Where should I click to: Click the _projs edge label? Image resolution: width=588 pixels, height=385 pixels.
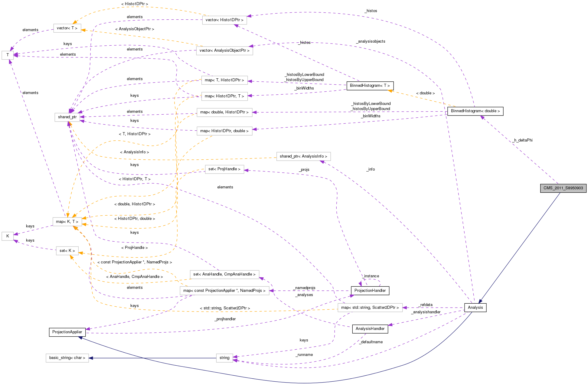(304, 170)
